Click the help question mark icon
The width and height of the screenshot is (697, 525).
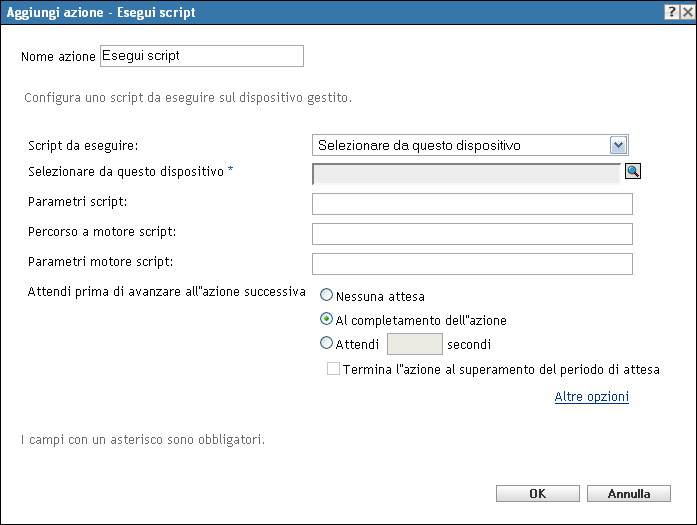click(670, 12)
